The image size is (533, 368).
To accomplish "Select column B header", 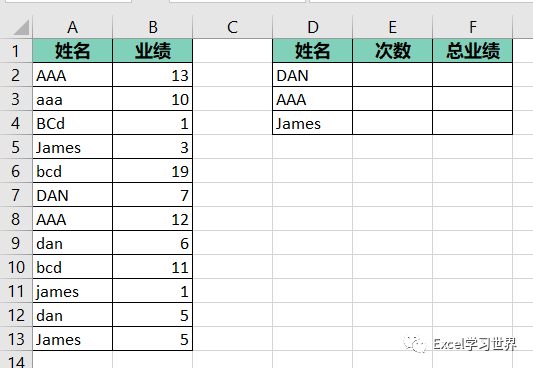I will click(153, 27).
